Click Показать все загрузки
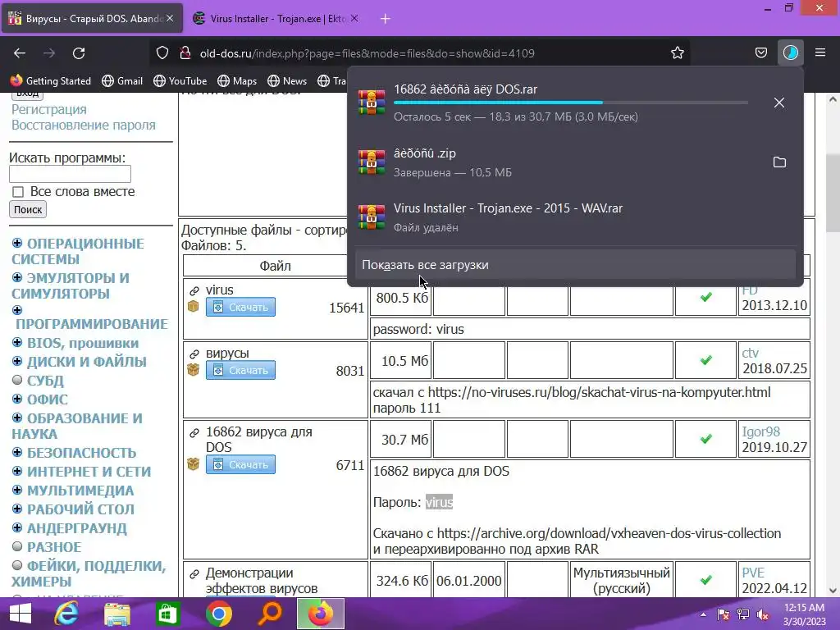Viewport: 840px width, 630px height. [576, 265]
